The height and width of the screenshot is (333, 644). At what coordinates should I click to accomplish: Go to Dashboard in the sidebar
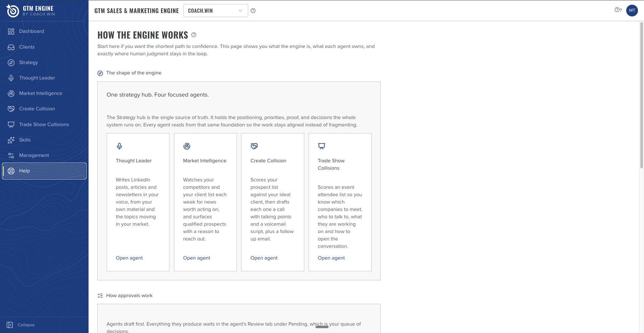tap(44, 32)
